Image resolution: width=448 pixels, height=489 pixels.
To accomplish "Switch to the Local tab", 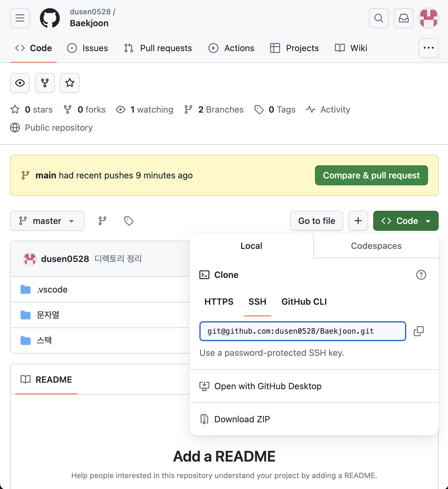I will (251, 246).
